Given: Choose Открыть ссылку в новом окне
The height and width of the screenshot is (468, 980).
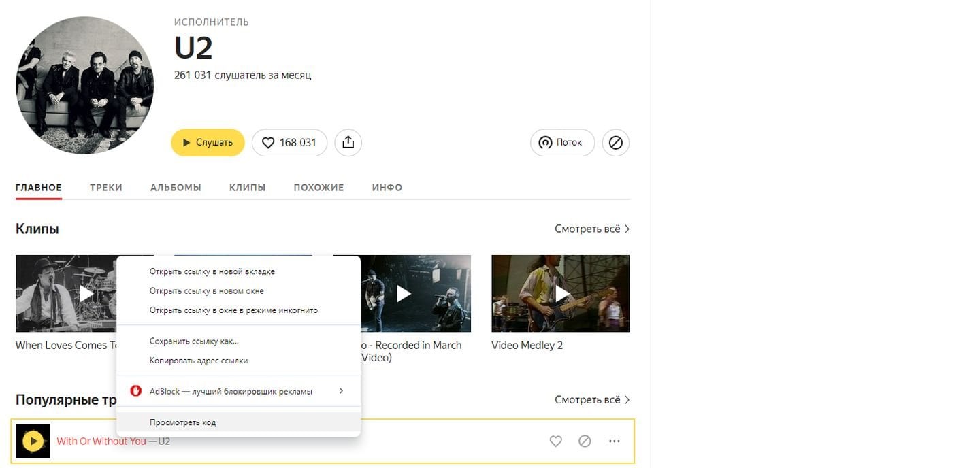Looking at the screenshot, I should (x=238, y=291).
